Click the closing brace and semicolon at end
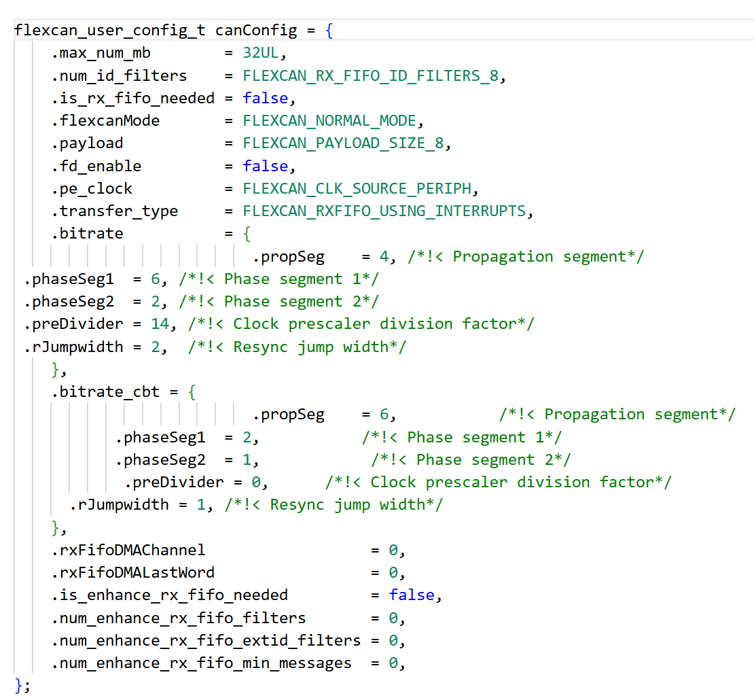754x700 pixels. coord(22,684)
